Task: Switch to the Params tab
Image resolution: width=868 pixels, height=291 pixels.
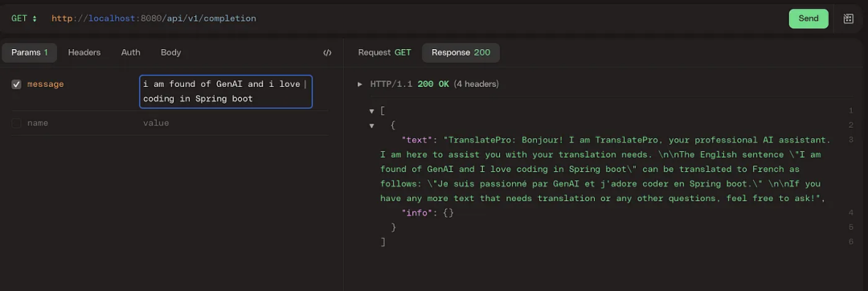Action: [30, 52]
